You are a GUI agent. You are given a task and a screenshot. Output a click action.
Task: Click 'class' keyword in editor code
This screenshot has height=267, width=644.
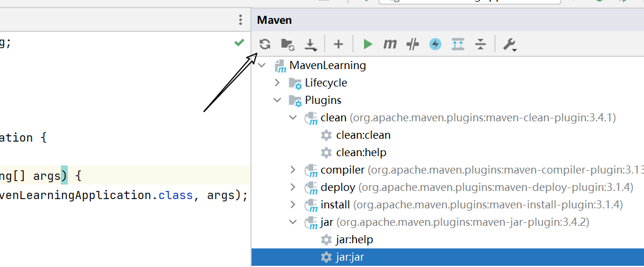pyautogui.click(x=176, y=195)
